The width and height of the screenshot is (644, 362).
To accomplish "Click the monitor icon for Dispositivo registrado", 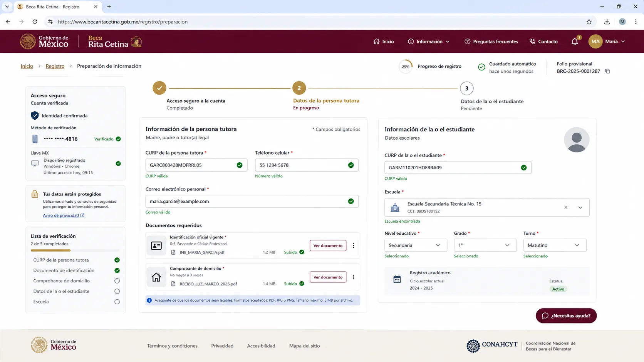I will (35, 163).
